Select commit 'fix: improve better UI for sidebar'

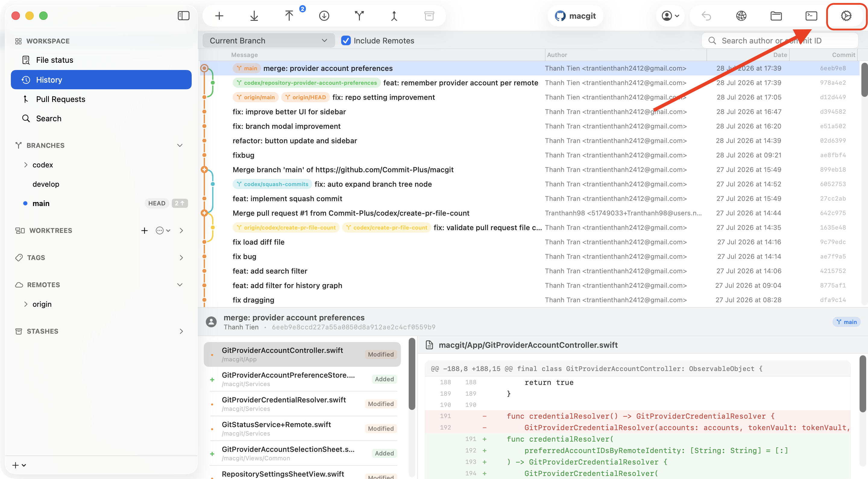[529, 112]
